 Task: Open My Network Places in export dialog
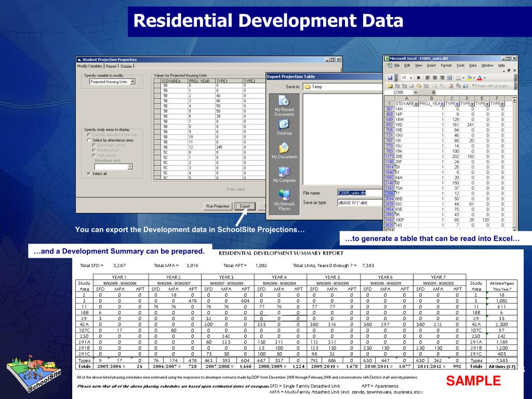pos(284,200)
